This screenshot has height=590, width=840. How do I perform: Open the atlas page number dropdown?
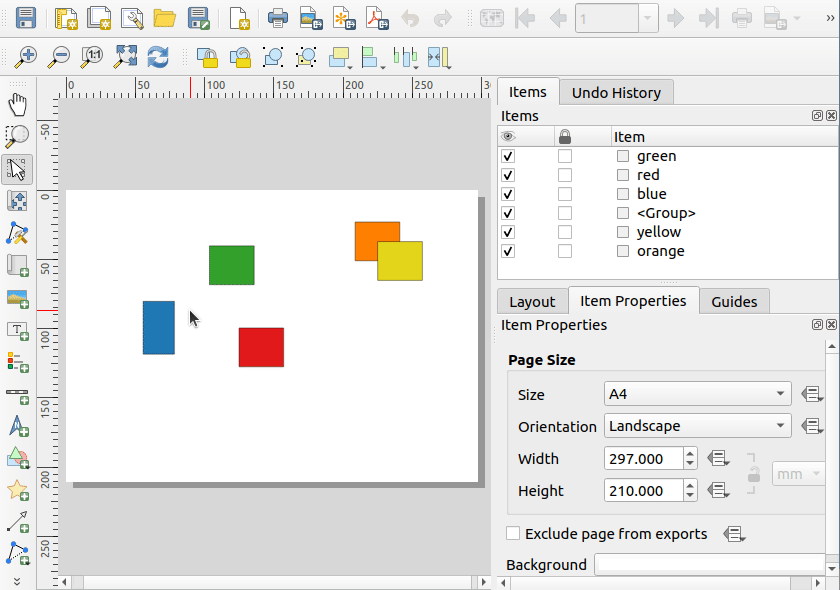(x=648, y=18)
